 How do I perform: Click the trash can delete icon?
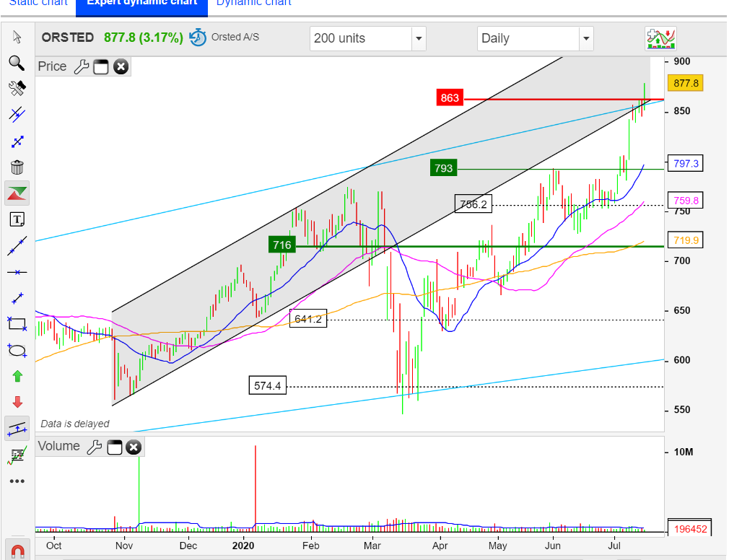(17, 167)
